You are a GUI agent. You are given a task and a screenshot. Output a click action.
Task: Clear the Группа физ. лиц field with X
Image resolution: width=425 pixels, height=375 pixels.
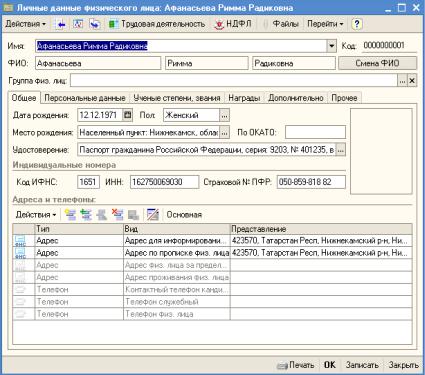coord(412,81)
